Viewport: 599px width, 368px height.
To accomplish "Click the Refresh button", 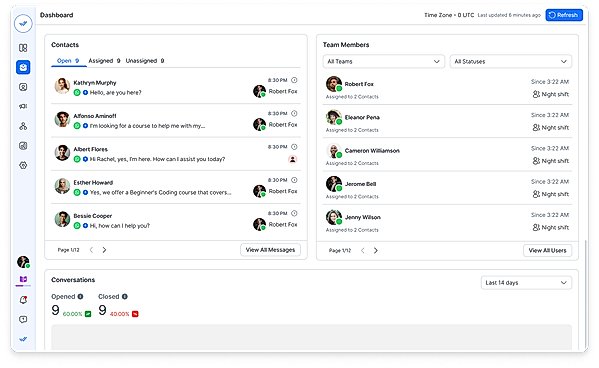I will 564,15.
